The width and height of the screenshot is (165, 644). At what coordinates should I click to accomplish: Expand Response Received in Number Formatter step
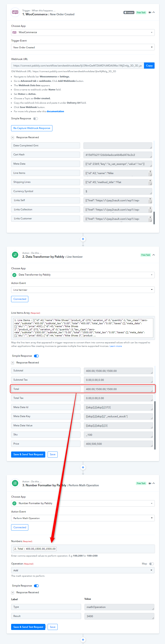(x=13, y=592)
